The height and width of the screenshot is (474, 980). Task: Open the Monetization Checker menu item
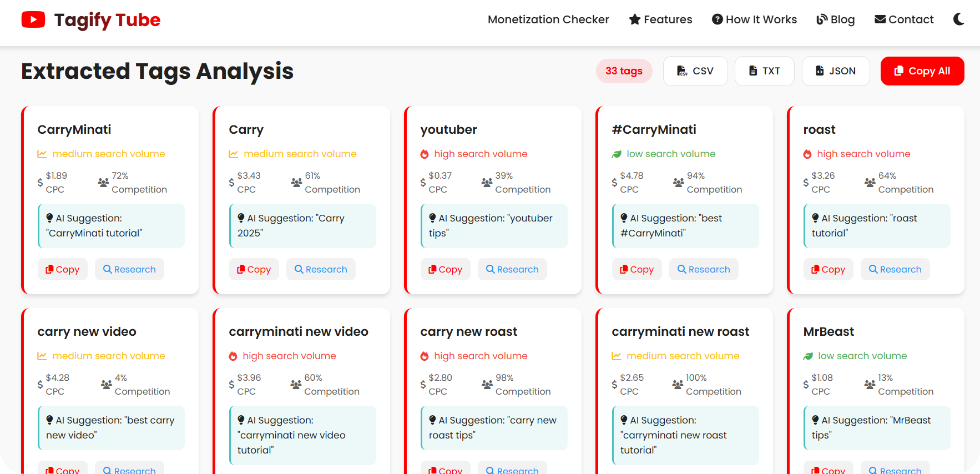pyautogui.click(x=548, y=19)
